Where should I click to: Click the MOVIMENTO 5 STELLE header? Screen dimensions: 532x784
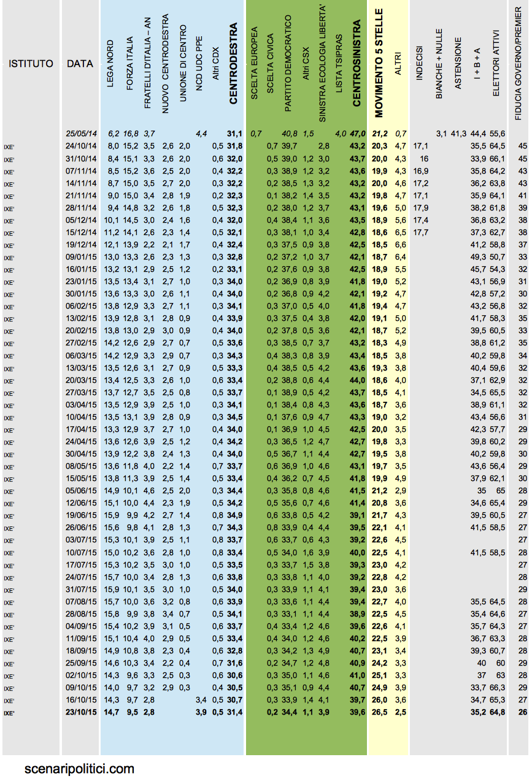[x=379, y=63]
